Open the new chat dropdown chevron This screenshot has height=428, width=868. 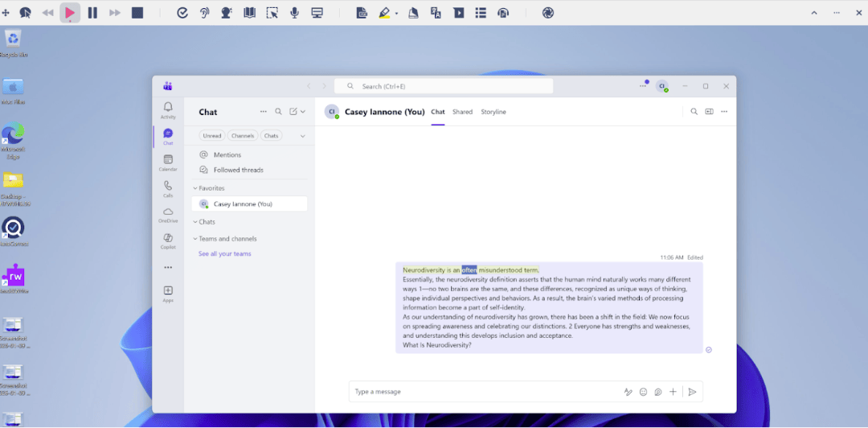pyautogui.click(x=303, y=112)
